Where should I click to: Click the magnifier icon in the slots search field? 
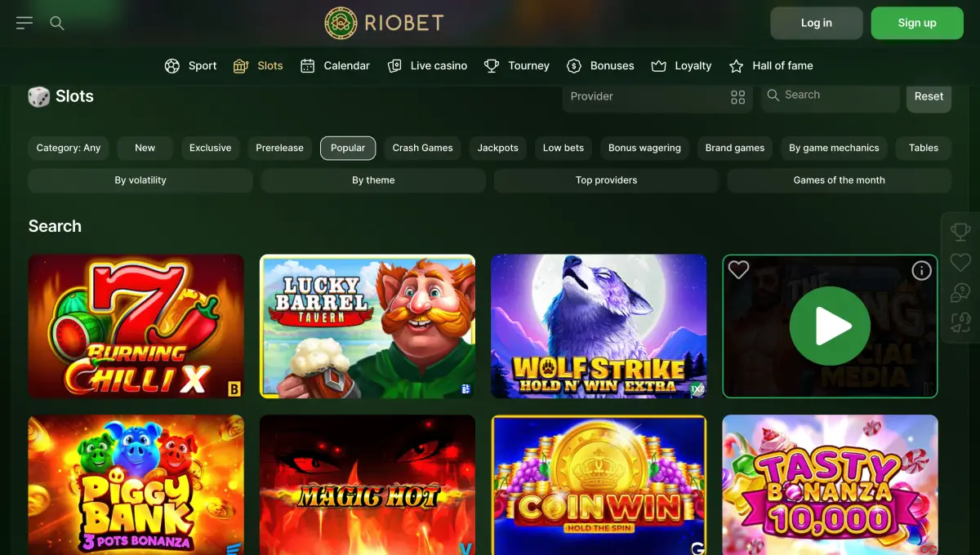(x=773, y=95)
